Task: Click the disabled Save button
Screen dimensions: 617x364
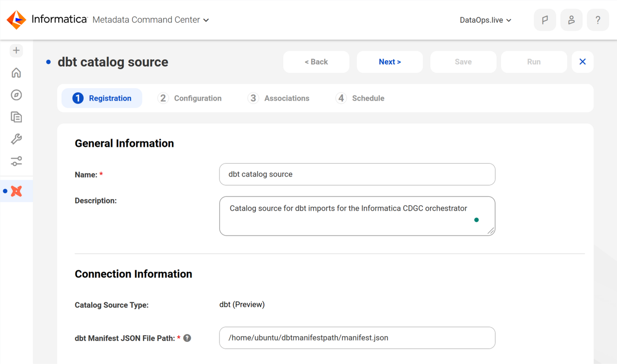Action: [463, 62]
